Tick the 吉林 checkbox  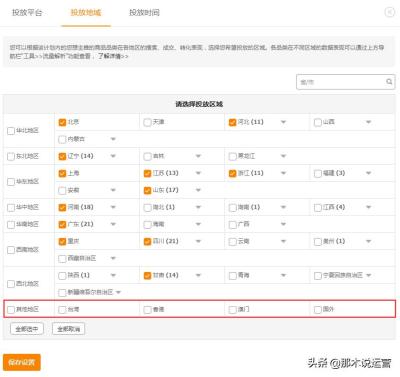coord(147,156)
